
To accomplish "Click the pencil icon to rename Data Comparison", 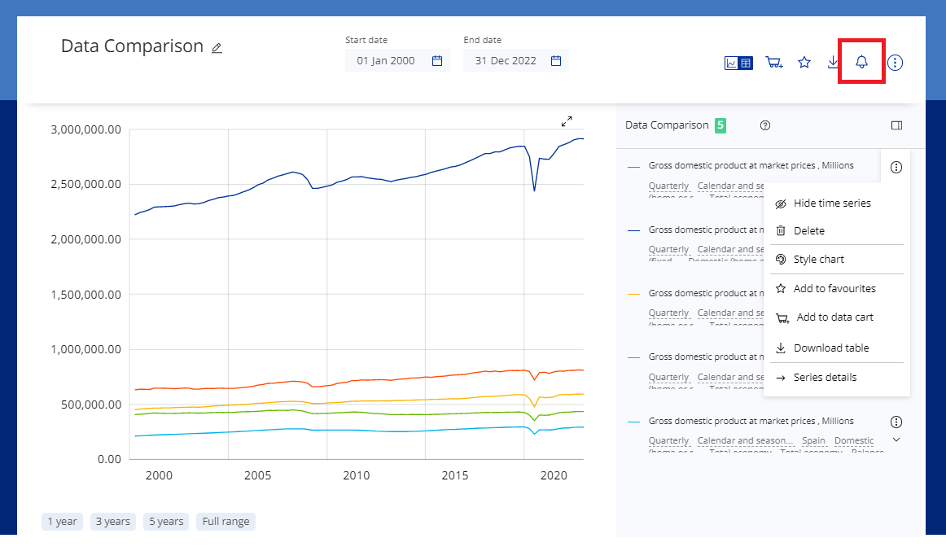I will click(217, 48).
